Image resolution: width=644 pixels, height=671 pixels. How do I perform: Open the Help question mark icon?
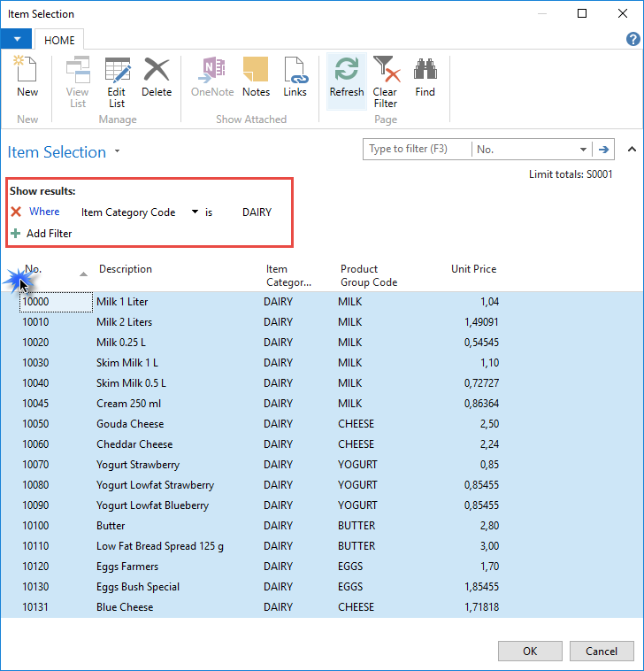click(632, 39)
